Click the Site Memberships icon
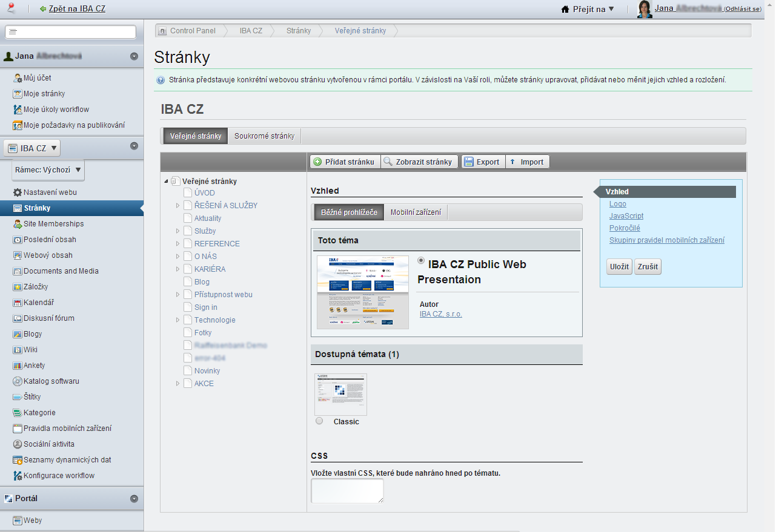Screen dimensions: 776x532 18,224
